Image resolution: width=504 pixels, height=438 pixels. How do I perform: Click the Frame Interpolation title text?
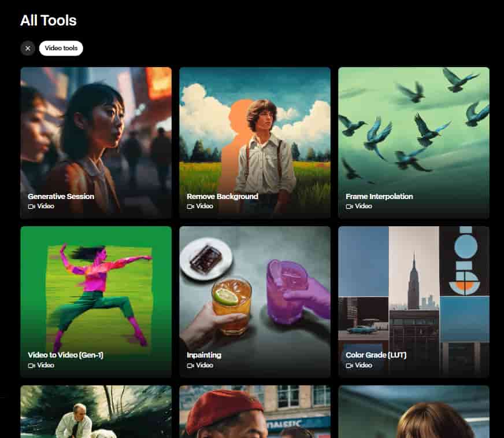coord(379,196)
